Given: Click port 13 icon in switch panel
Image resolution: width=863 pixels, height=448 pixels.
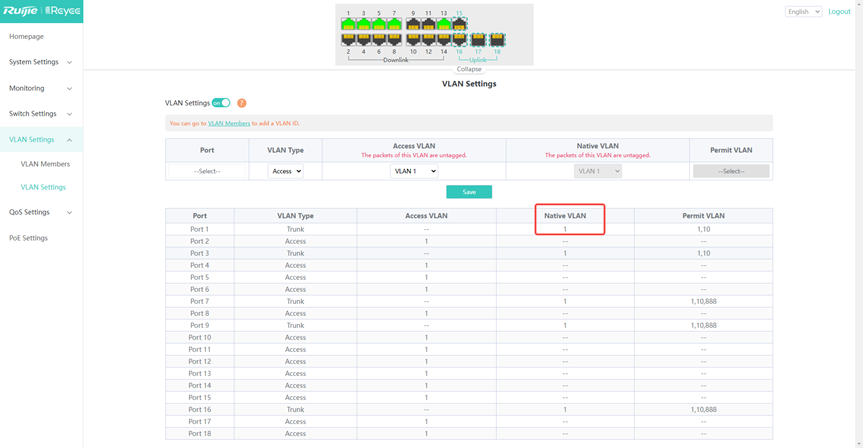Looking at the screenshot, I should point(444,24).
